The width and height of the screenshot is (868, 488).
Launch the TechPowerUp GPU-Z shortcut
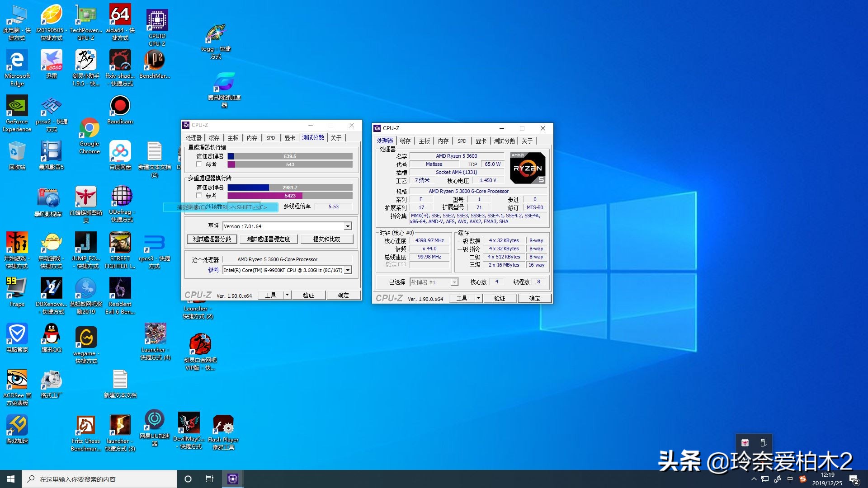pyautogui.click(x=85, y=15)
